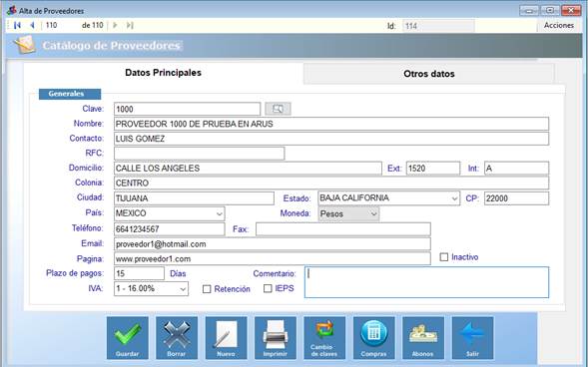Go to last record arrow

(x=130, y=25)
